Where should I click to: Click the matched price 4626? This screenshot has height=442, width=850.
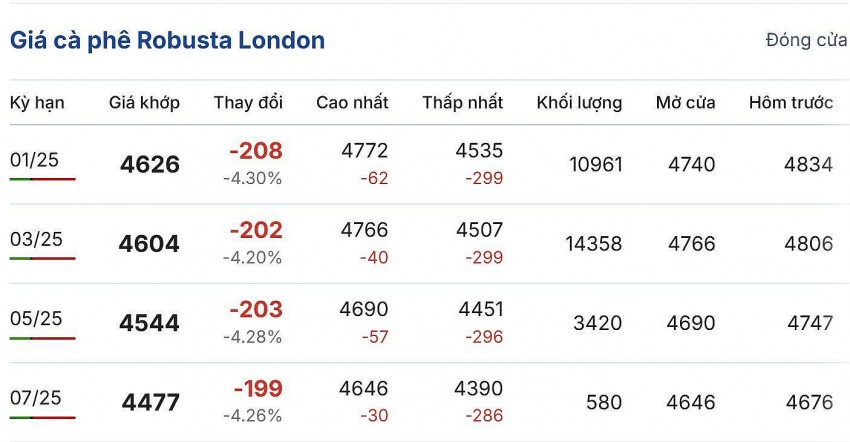[150, 165]
